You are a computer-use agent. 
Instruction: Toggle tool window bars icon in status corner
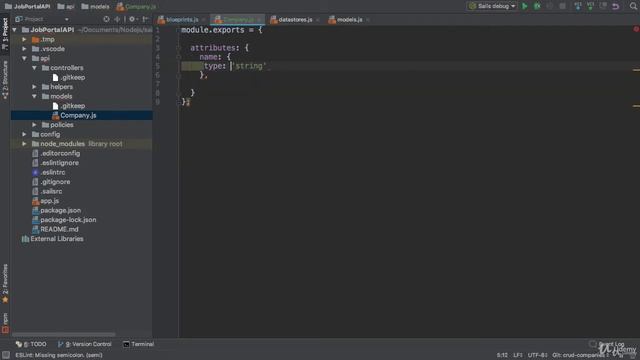click(x=6, y=355)
